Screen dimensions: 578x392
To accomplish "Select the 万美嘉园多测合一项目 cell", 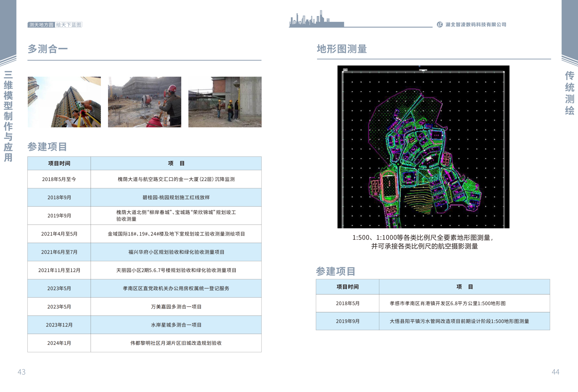I will (176, 307).
